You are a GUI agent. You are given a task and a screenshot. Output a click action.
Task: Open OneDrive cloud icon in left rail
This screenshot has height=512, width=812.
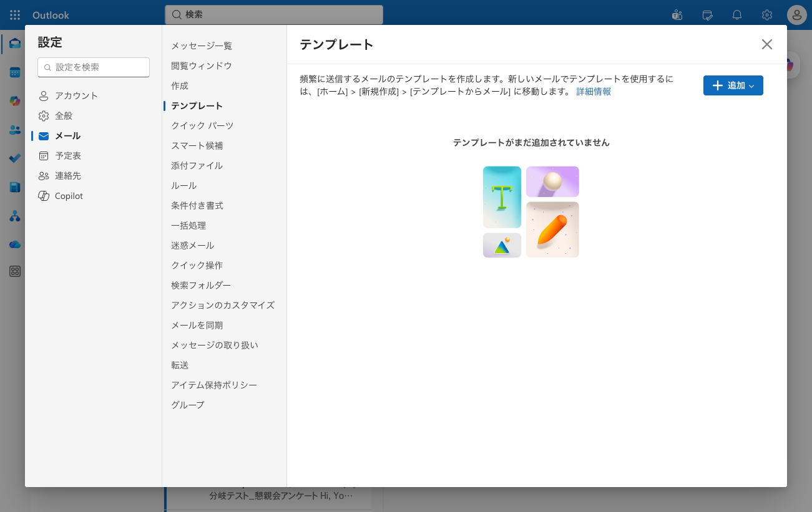15,244
